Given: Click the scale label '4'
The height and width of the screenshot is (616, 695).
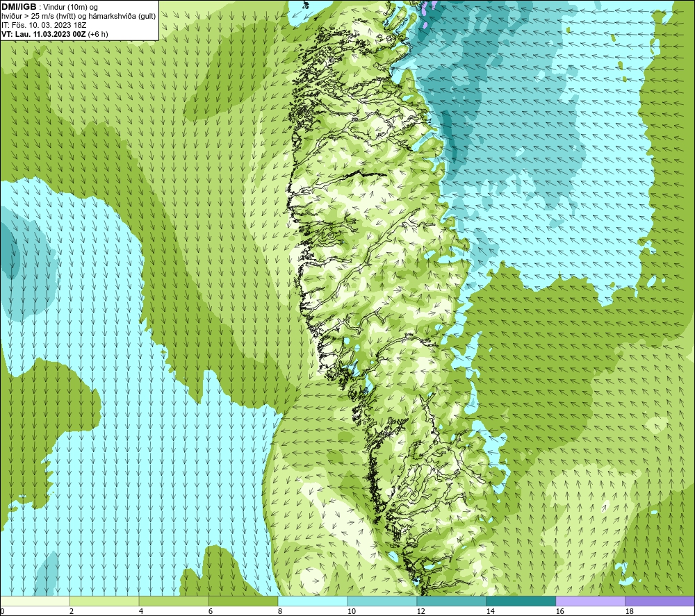Looking at the screenshot, I should (x=141, y=611).
